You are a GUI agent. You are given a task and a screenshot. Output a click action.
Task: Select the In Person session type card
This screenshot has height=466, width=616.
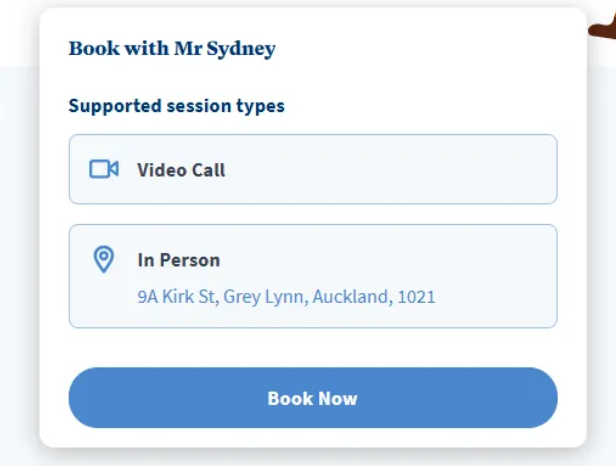(x=312, y=275)
